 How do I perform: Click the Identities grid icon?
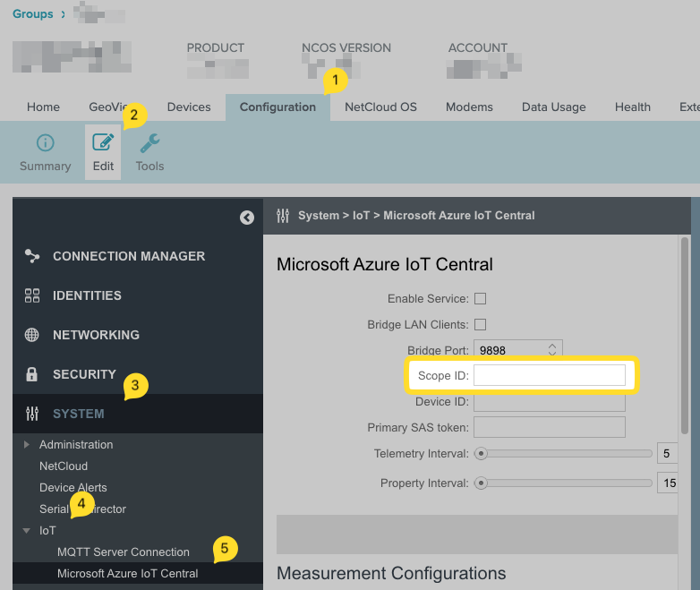32,295
